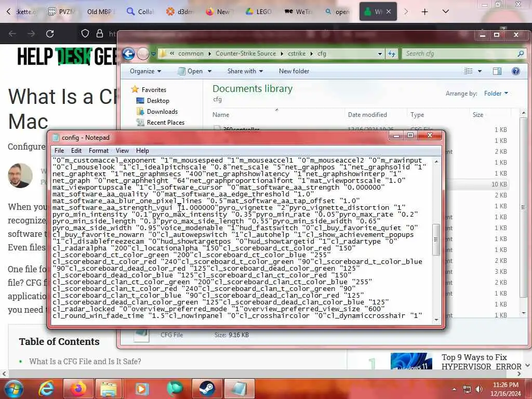
Task: Switch to the WeTransfer browser tab
Action: pos(299,12)
